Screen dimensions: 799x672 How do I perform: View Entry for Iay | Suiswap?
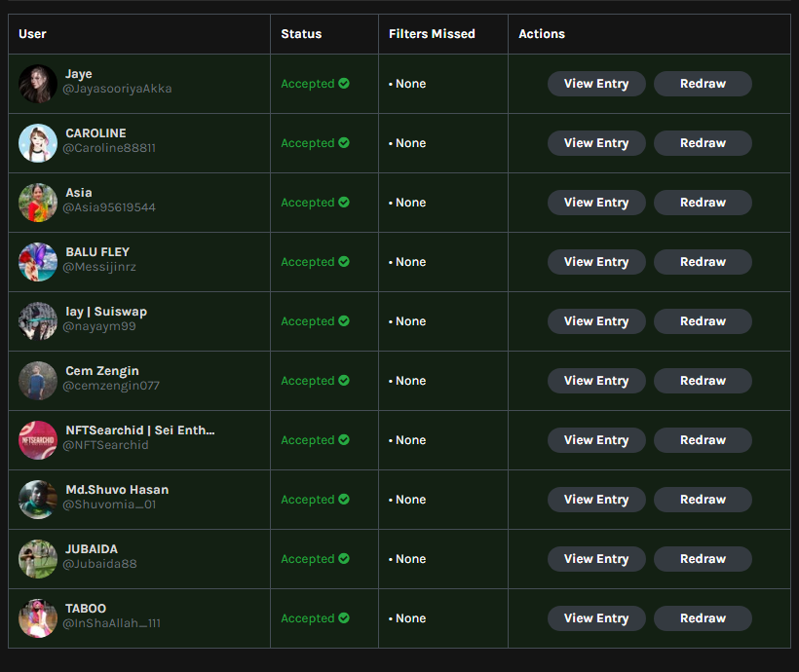pyautogui.click(x=596, y=321)
